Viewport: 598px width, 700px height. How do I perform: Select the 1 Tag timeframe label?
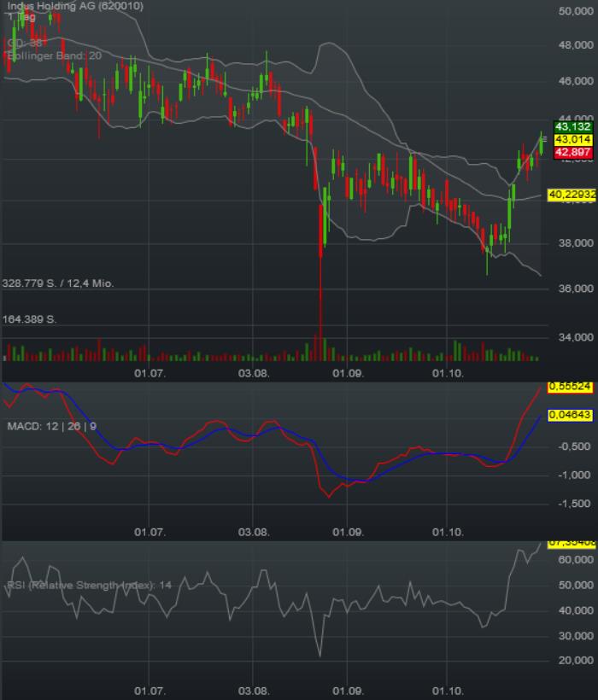(x=21, y=17)
